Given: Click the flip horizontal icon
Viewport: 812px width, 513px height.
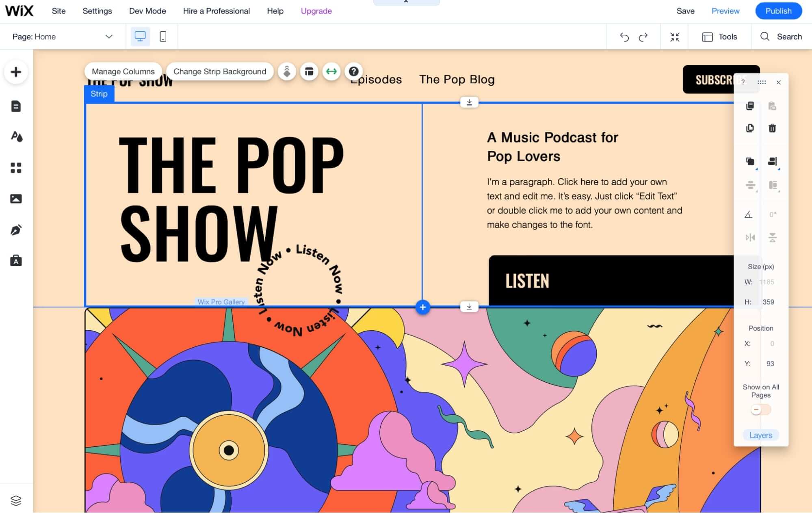Looking at the screenshot, I should (x=750, y=237).
